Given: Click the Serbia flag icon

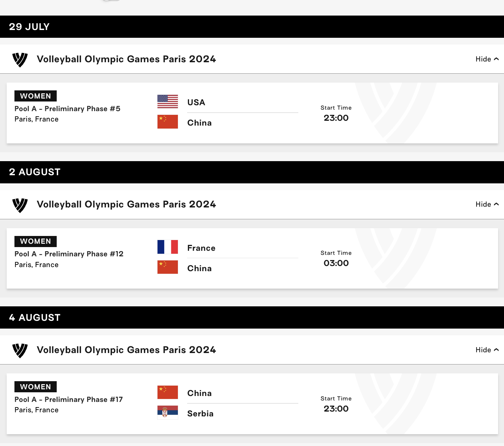Looking at the screenshot, I should pos(168,413).
